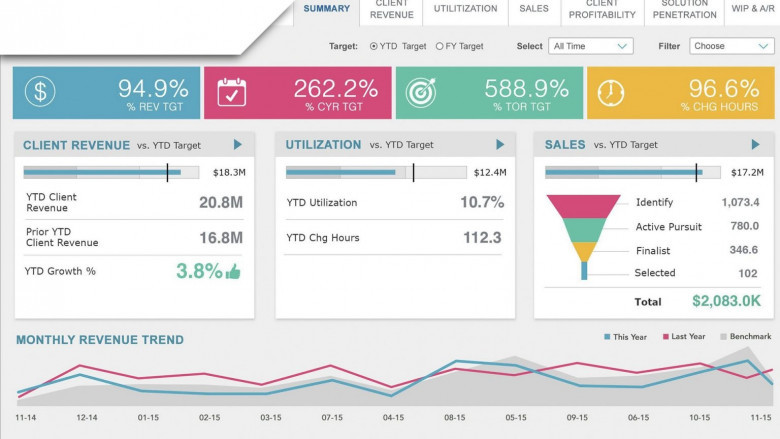Expand the All Time select dropdown
This screenshot has width=780, height=439.
[590, 46]
